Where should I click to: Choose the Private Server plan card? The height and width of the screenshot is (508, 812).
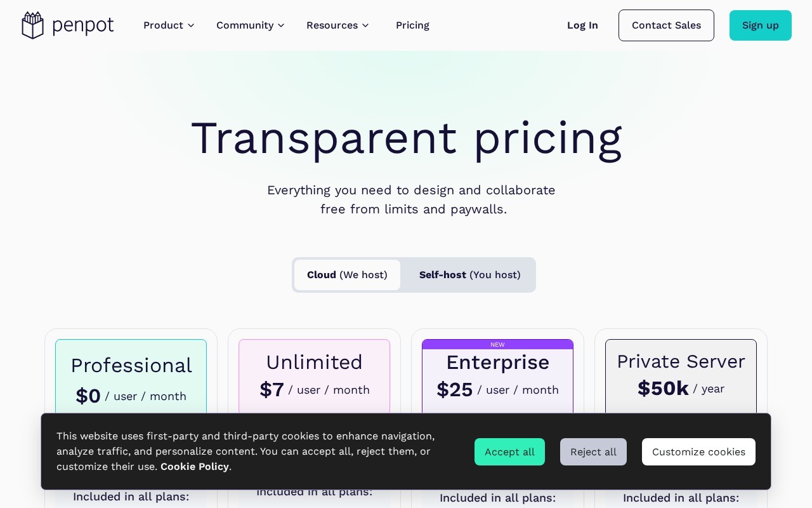click(x=681, y=378)
